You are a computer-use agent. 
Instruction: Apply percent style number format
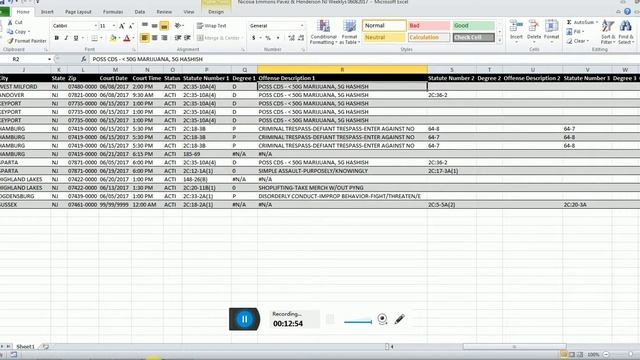point(268,38)
